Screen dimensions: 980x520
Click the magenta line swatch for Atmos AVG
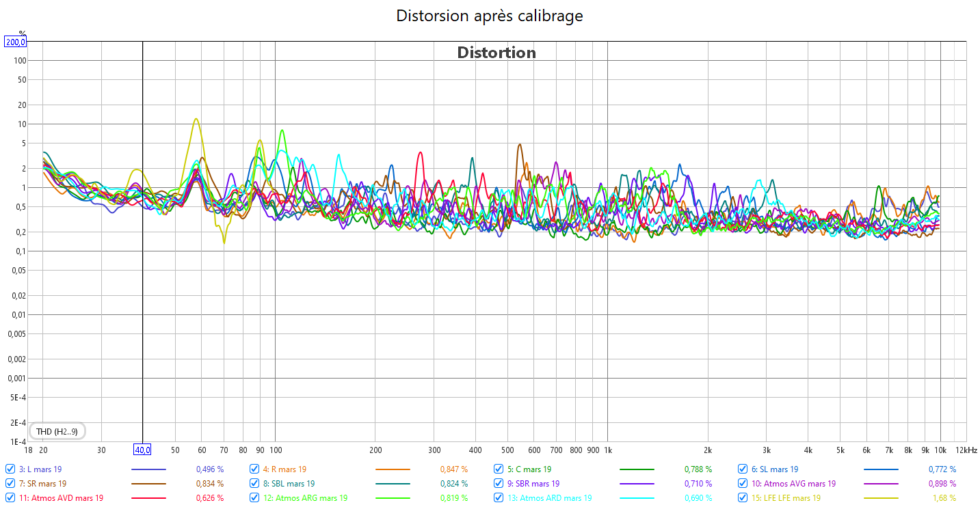tap(881, 484)
